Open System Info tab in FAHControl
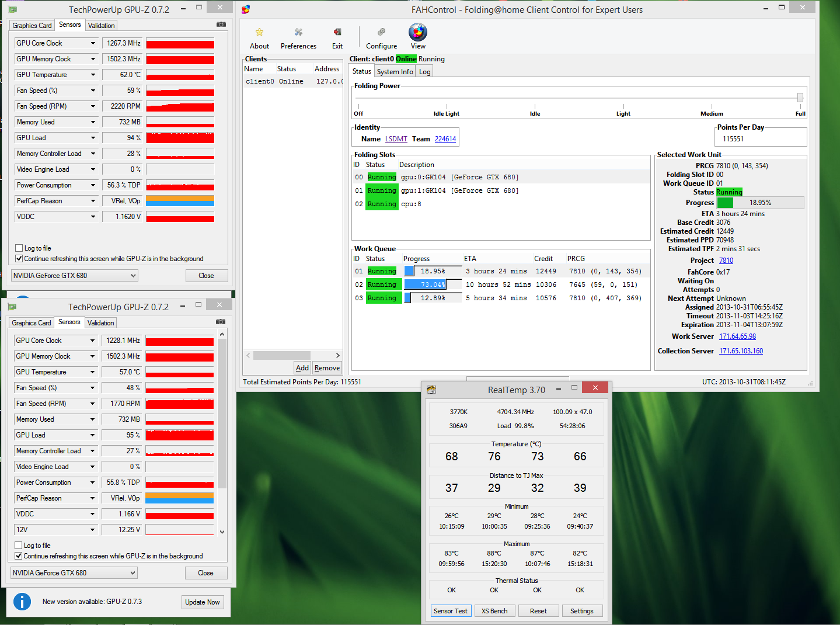The height and width of the screenshot is (625, 840). [x=395, y=72]
